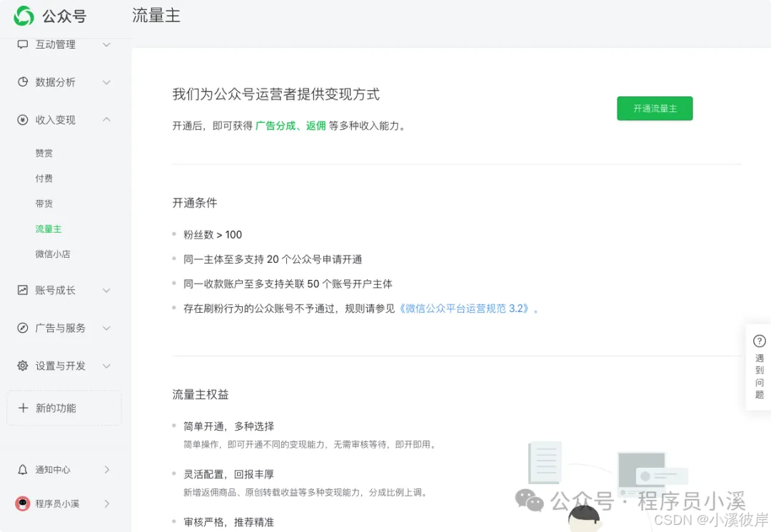The width and height of the screenshot is (771, 532).
Task: Open the 通知中心 label
Action: tap(53, 470)
